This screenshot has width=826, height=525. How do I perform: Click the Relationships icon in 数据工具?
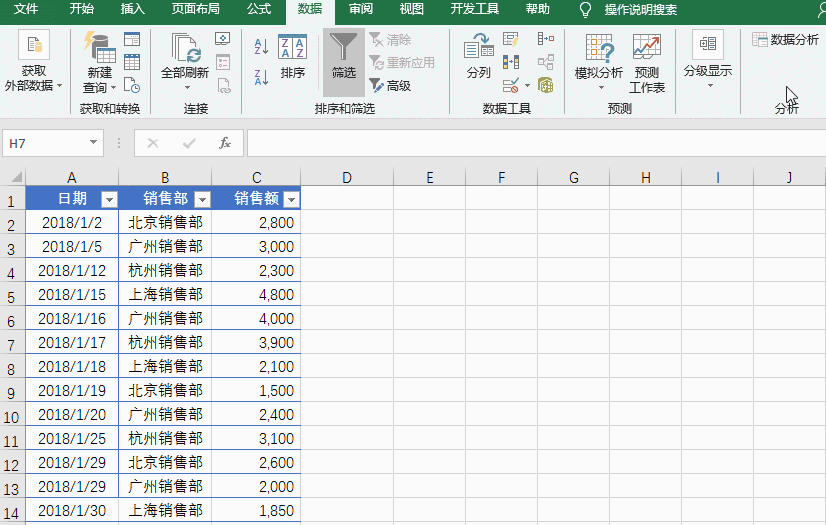[546, 62]
